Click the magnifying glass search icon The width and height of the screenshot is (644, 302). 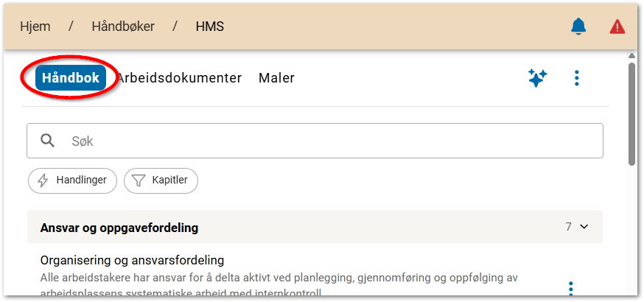48,141
